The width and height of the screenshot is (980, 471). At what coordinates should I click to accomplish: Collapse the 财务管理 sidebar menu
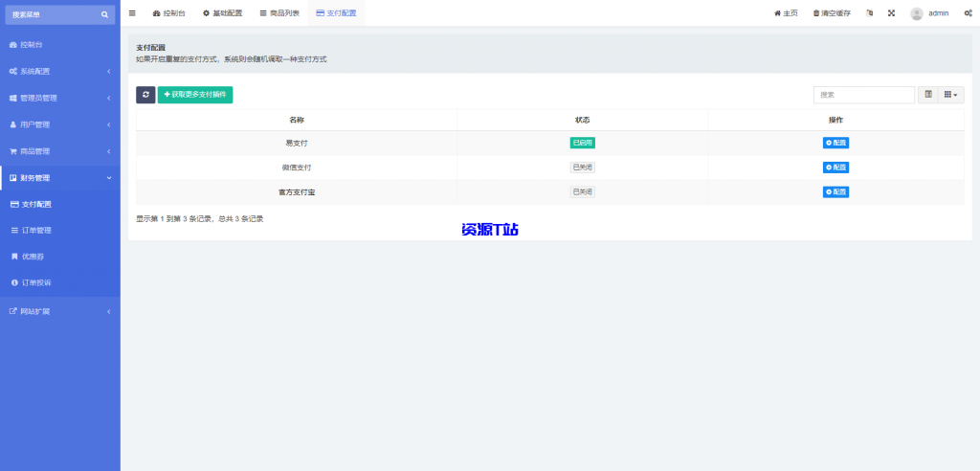pyautogui.click(x=60, y=178)
